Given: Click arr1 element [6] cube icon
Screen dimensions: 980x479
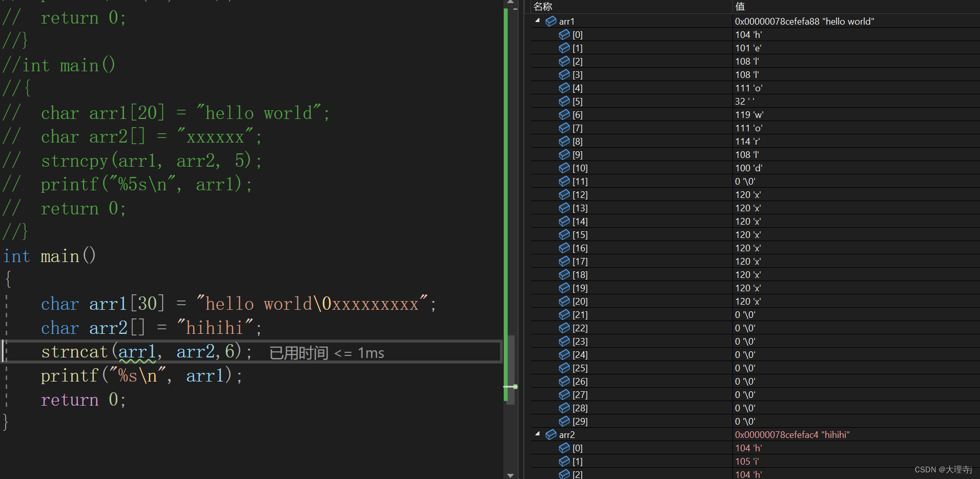Looking at the screenshot, I should coord(564,114).
